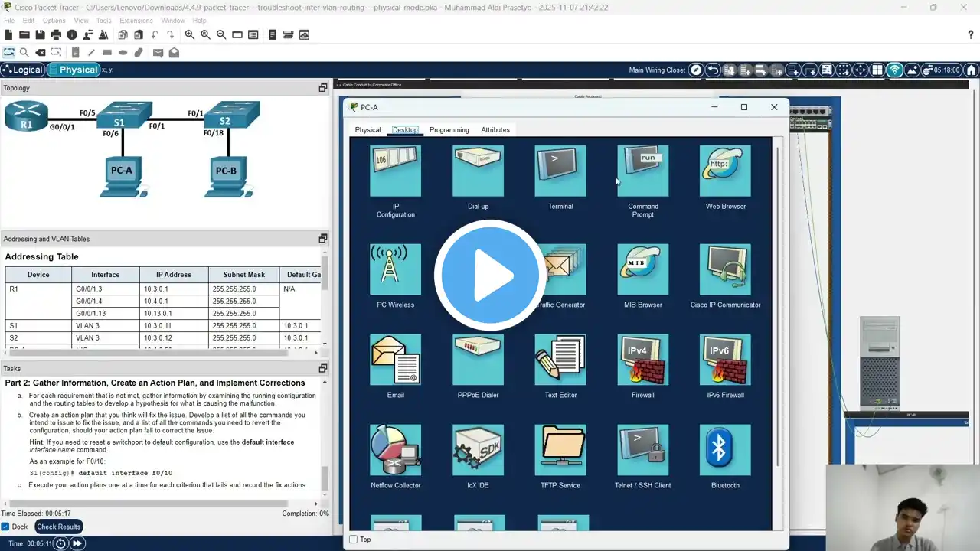Expand the Tasks panel
Viewport: 980px width, 551px height.
click(323, 368)
